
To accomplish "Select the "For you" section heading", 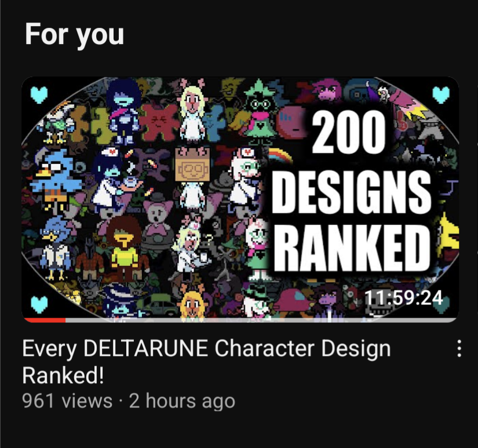I will click(74, 34).
